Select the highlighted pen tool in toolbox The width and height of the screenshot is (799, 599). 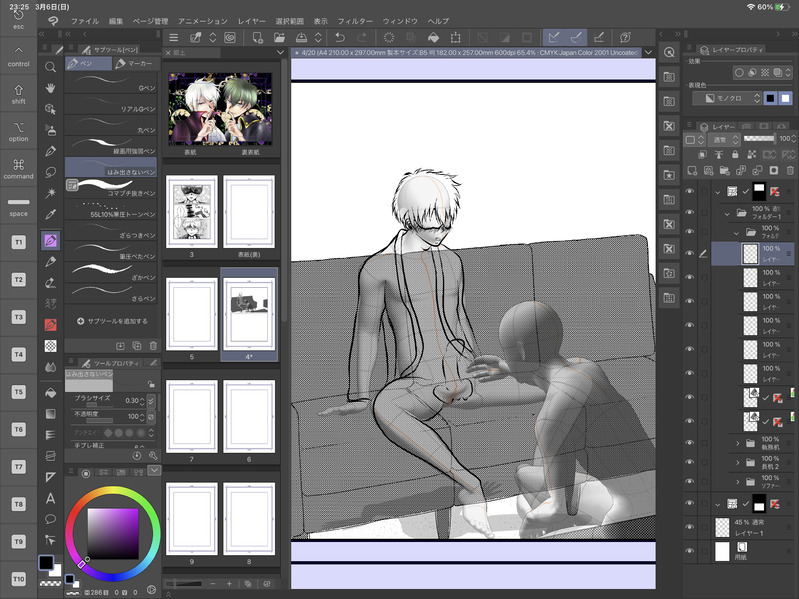coord(50,240)
